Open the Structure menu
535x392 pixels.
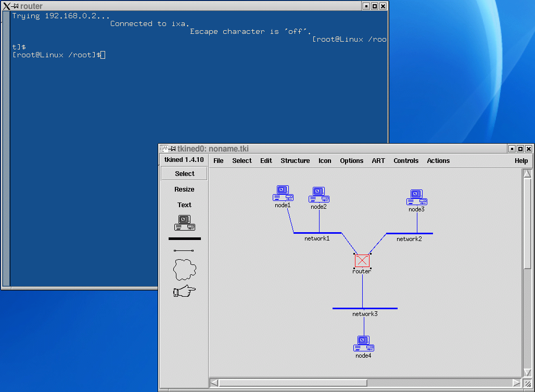(x=295, y=161)
